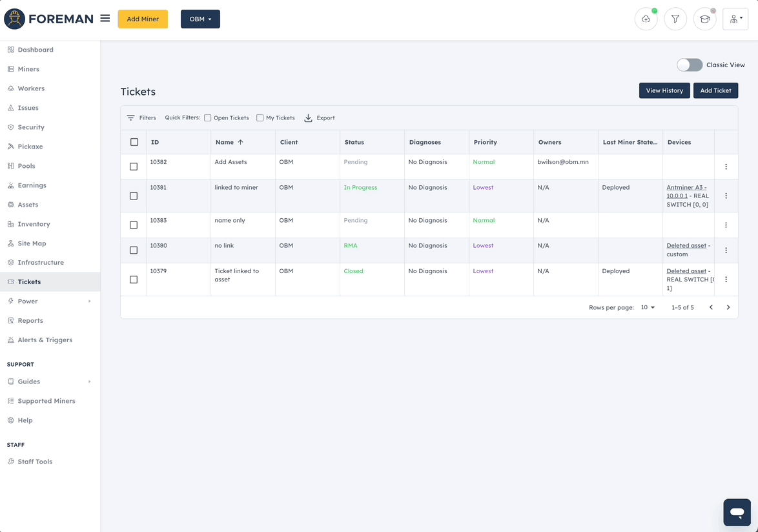
Task: Select the no link ticket checkbox
Action: click(x=134, y=251)
